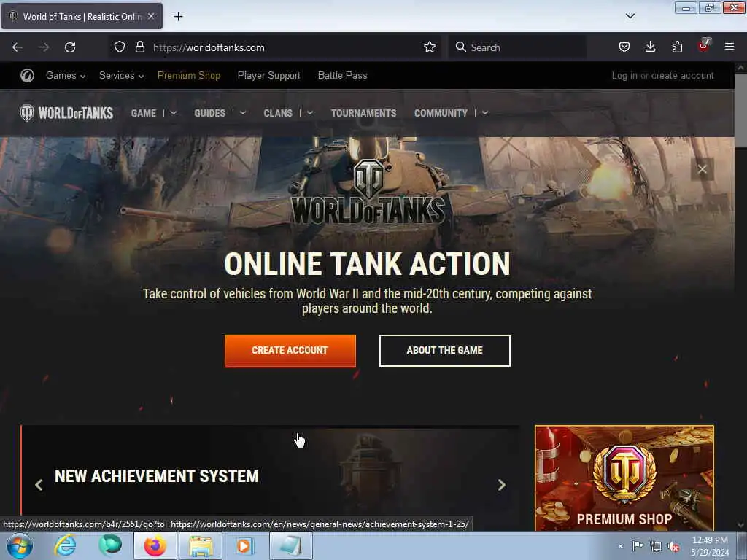Open the Pocket save icon
747x560 pixels.
click(624, 47)
